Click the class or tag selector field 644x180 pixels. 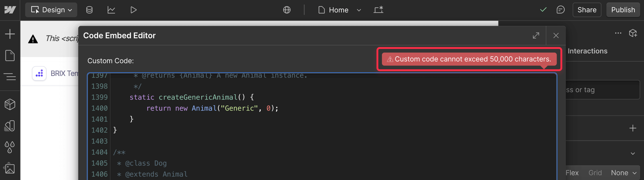(x=603, y=90)
